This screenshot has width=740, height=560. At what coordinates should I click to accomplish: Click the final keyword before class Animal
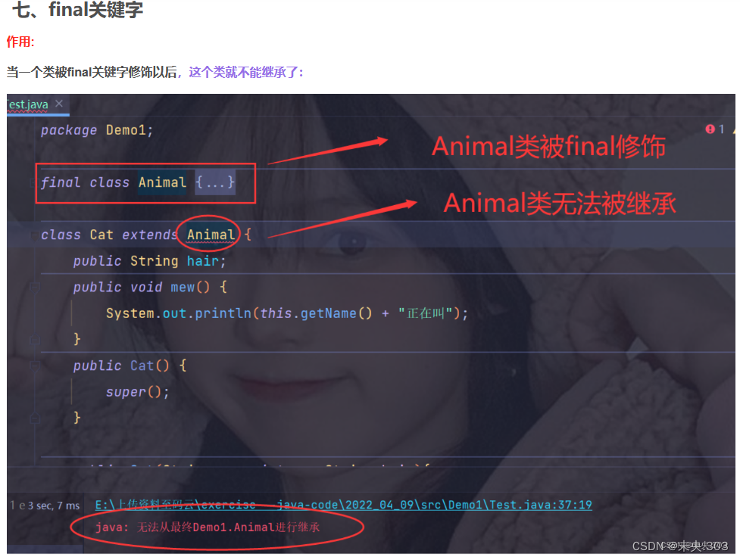pos(61,182)
